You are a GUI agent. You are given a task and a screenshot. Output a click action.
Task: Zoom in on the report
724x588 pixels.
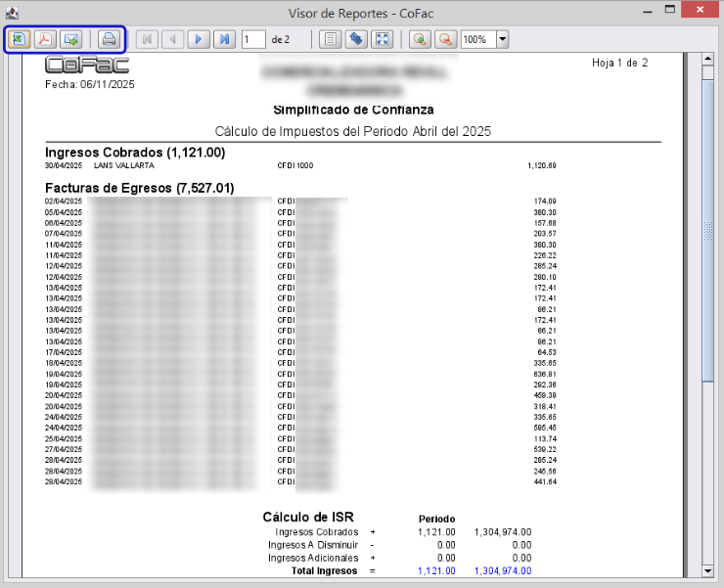420,39
